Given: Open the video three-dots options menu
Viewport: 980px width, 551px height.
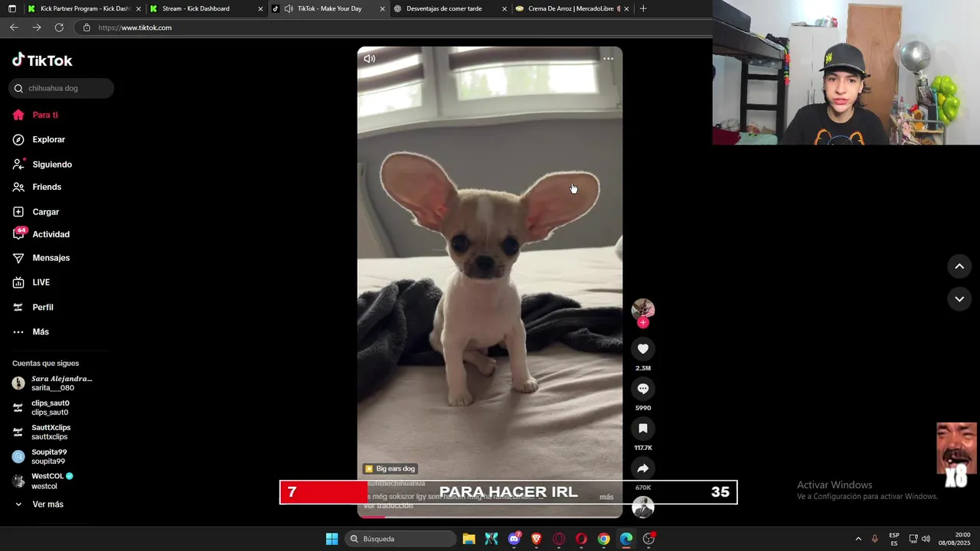Looking at the screenshot, I should (x=608, y=59).
